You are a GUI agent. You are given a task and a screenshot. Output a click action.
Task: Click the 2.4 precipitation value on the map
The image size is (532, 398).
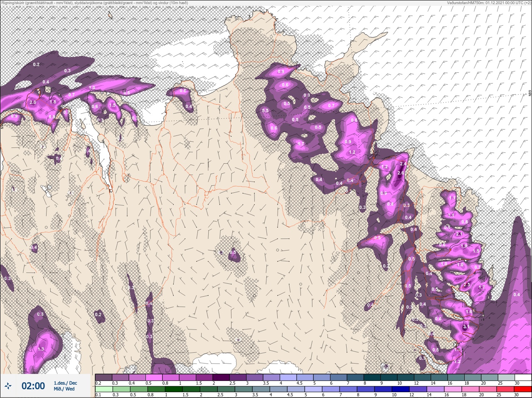(x=403, y=164)
